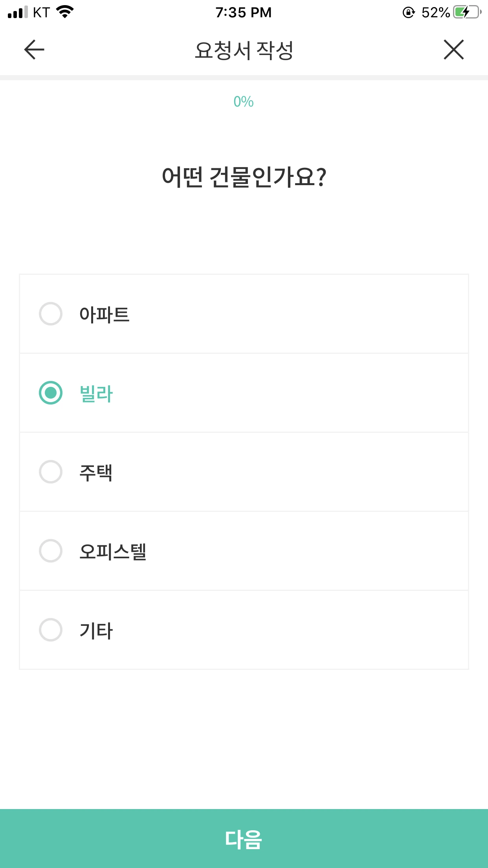Close the 요청서 작성 form with X
This screenshot has height=868, width=488.
coord(454,50)
